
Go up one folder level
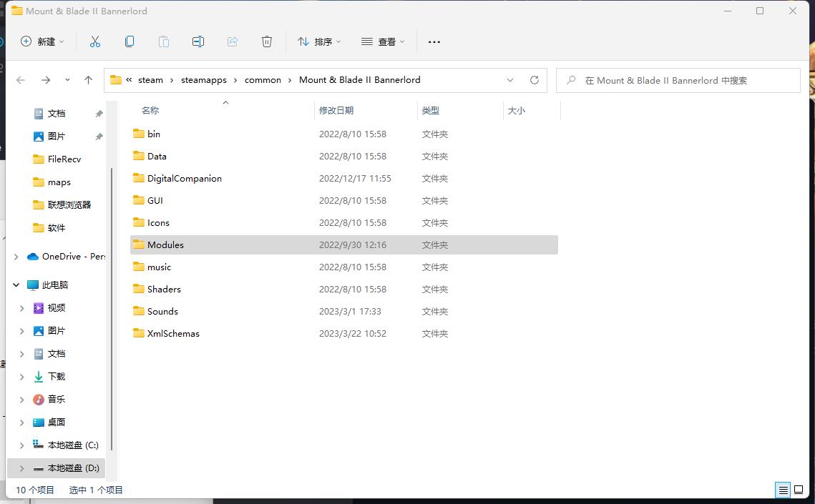coord(88,80)
